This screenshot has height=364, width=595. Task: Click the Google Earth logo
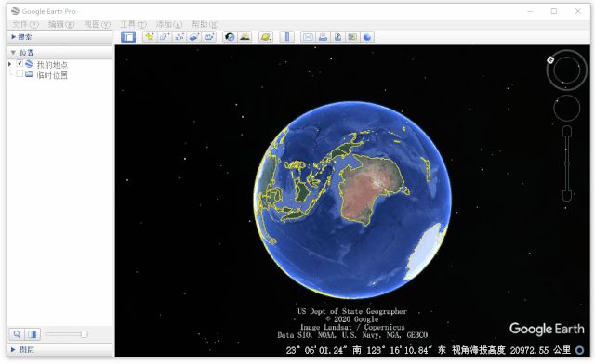[547, 329]
